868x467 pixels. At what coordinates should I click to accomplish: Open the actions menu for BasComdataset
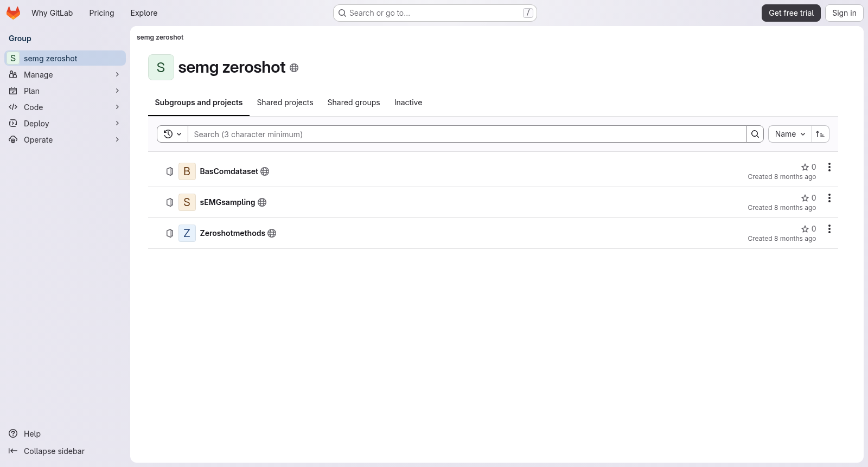click(829, 167)
